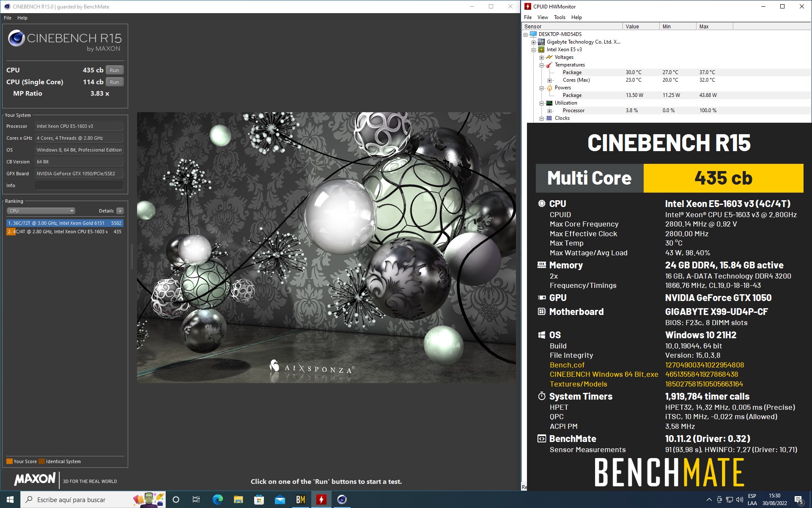Expand the Cores (Max) temperature row

[x=549, y=80]
